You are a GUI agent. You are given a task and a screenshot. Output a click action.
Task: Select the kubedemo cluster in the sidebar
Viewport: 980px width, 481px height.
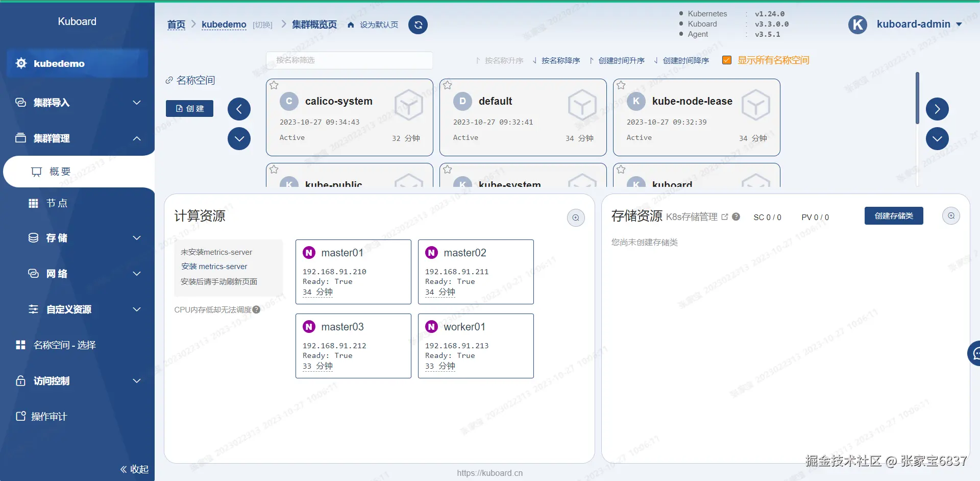pos(77,63)
